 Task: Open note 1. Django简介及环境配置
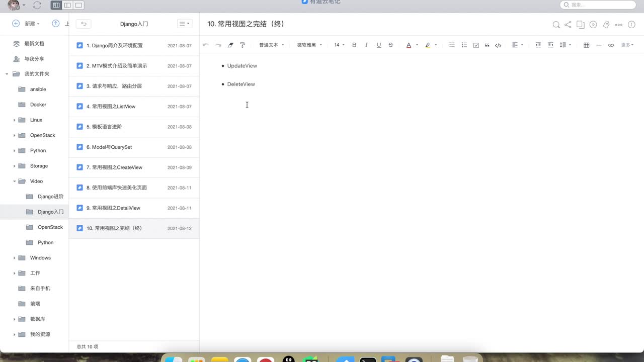coord(134,45)
